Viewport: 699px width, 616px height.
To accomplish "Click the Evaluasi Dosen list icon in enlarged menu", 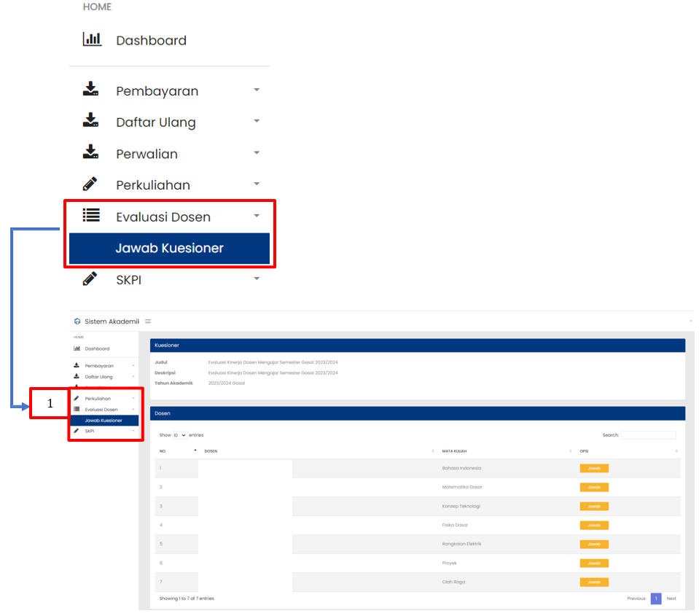I will click(x=91, y=215).
